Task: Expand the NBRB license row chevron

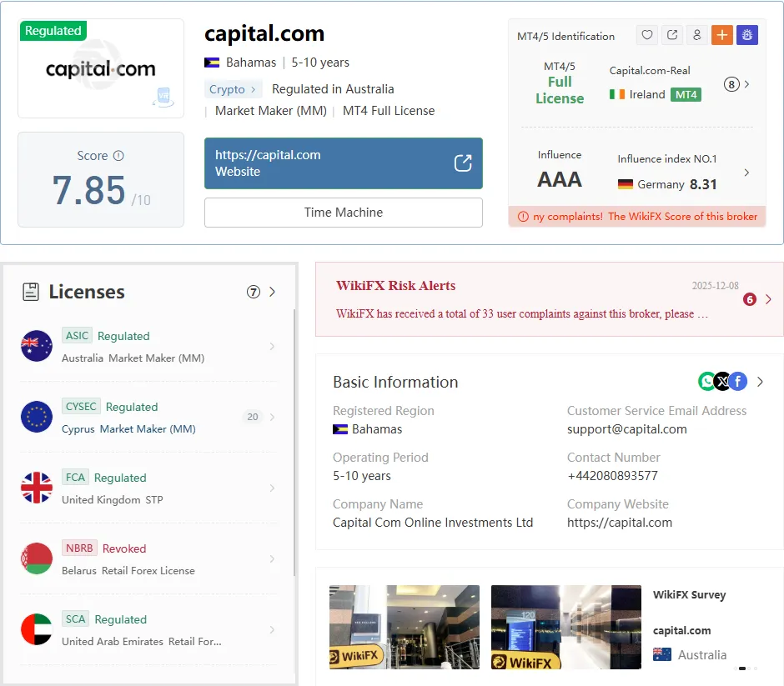Action: point(272,558)
